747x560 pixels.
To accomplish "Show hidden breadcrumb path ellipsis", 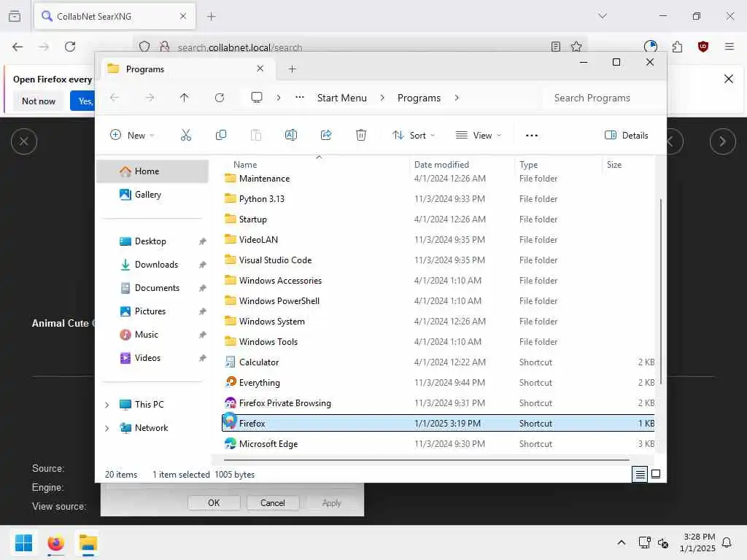I will (x=300, y=98).
